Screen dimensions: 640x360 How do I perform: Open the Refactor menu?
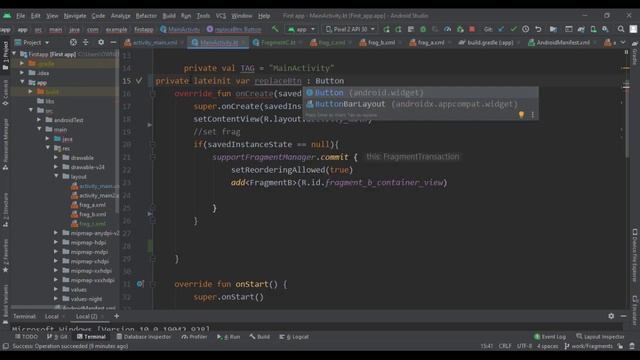tap(146, 16)
